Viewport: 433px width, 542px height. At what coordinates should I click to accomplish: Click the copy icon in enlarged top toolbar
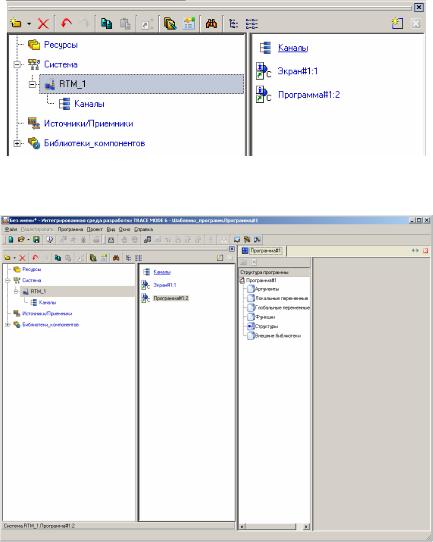106,23
